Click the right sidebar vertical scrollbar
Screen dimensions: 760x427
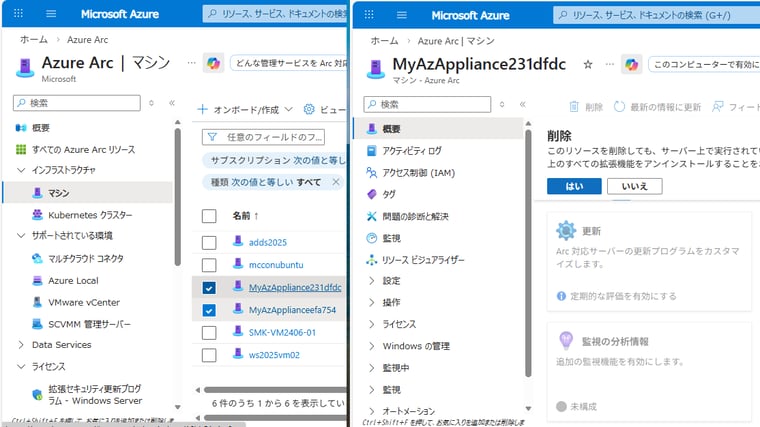[x=528, y=252]
